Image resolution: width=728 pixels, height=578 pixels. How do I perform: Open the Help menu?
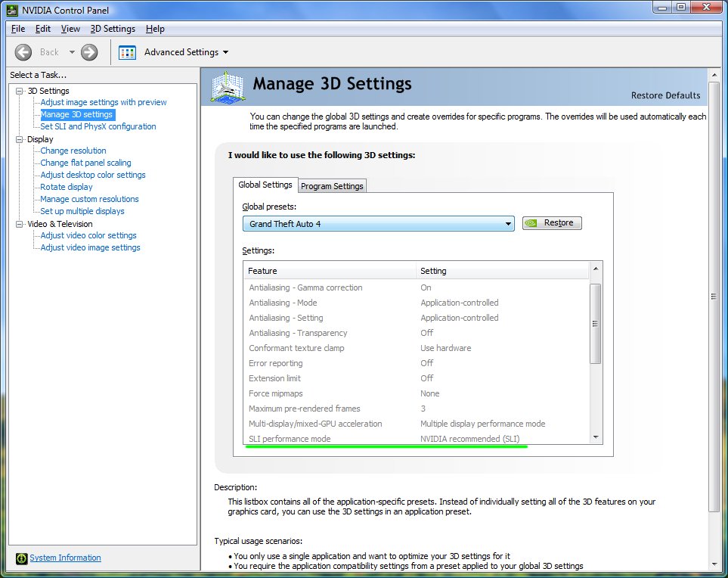tap(155, 29)
